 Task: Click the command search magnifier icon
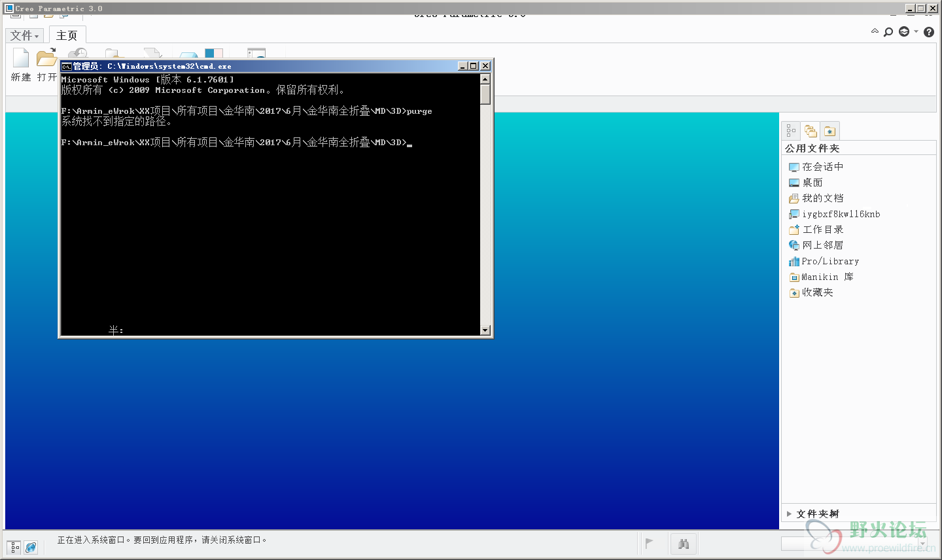[888, 32]
